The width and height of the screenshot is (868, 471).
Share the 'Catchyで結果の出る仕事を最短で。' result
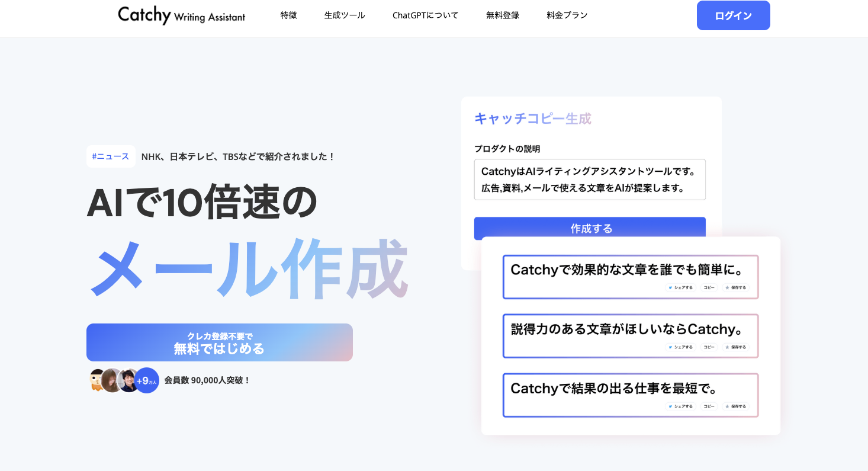tap(680, 406)
